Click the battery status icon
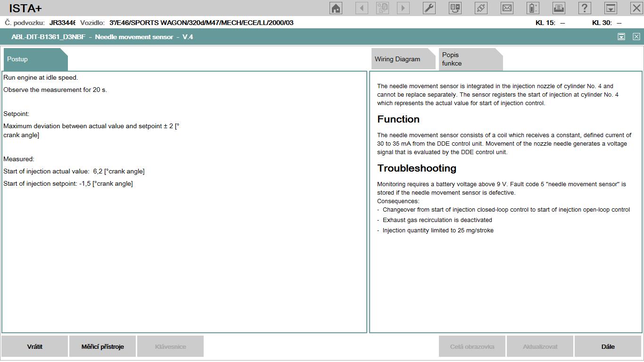 pyautogui.click(x=533, y=8)
